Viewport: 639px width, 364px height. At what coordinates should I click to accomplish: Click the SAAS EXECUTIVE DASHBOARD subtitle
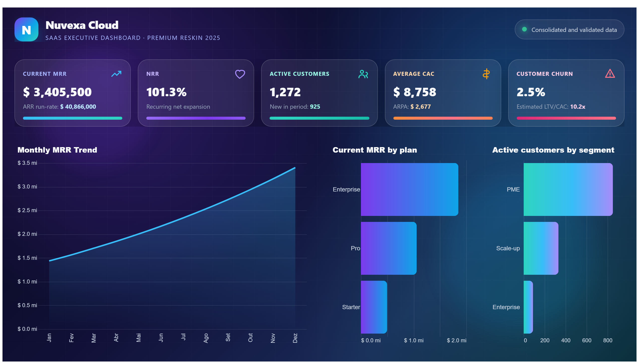133,38
